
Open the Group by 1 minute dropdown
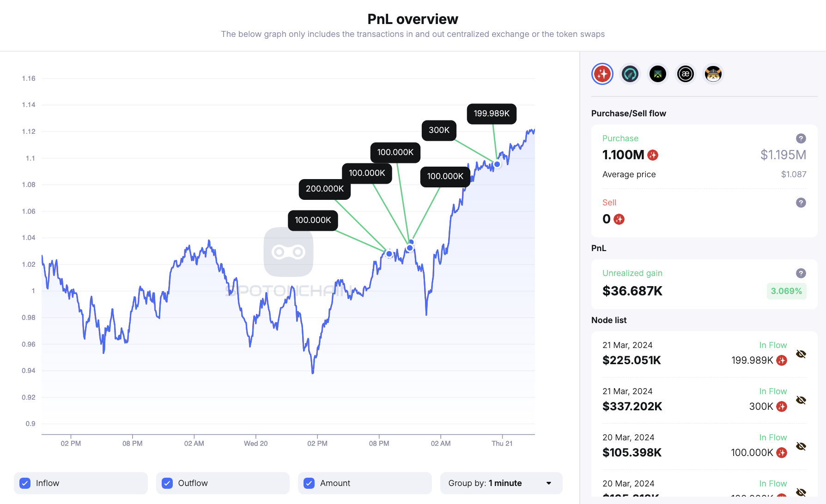(501, 483)
